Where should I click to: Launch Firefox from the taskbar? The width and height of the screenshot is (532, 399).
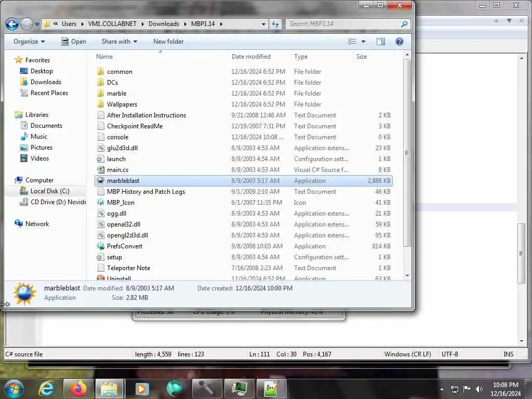click(78, 389)
